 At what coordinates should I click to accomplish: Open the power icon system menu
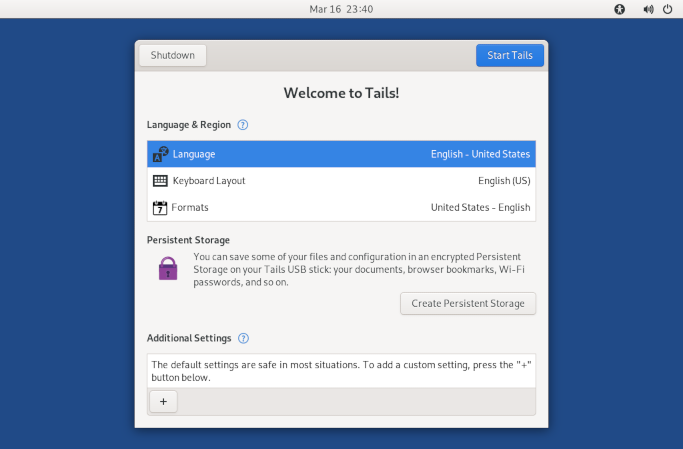(667, 9)
